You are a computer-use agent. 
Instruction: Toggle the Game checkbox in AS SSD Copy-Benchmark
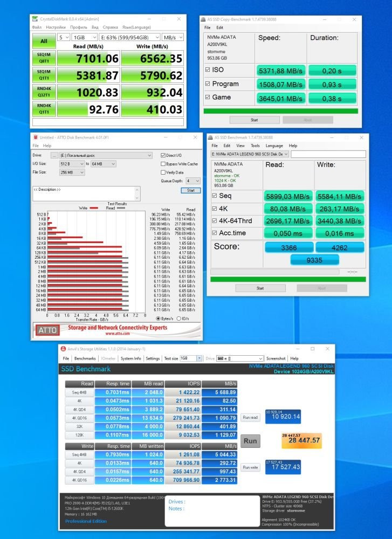tap(208, 97)
